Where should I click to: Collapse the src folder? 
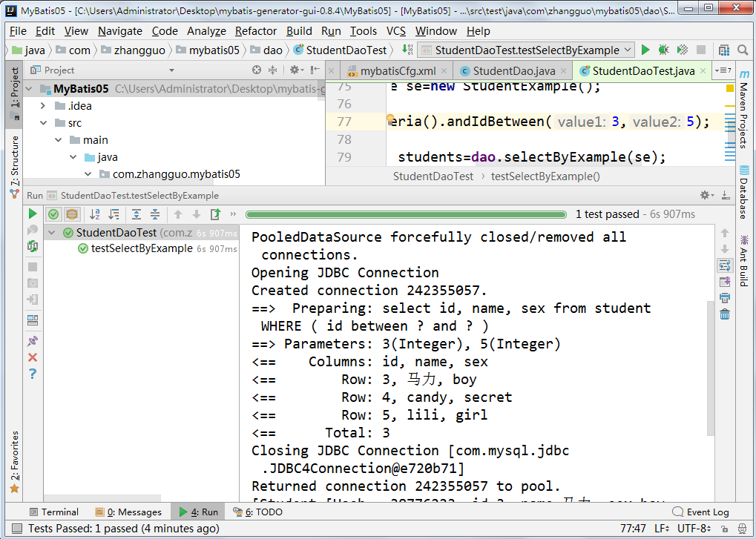43,123
